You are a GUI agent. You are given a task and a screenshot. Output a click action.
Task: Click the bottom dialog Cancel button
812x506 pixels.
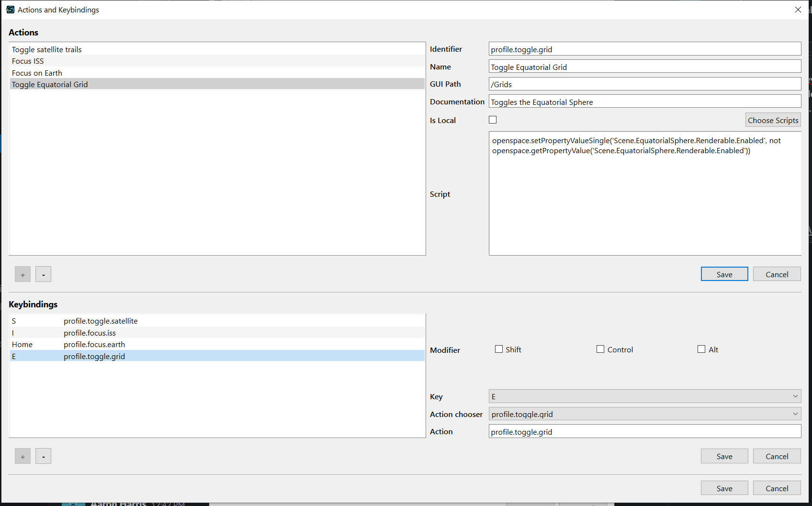click(x=777, y=488)
